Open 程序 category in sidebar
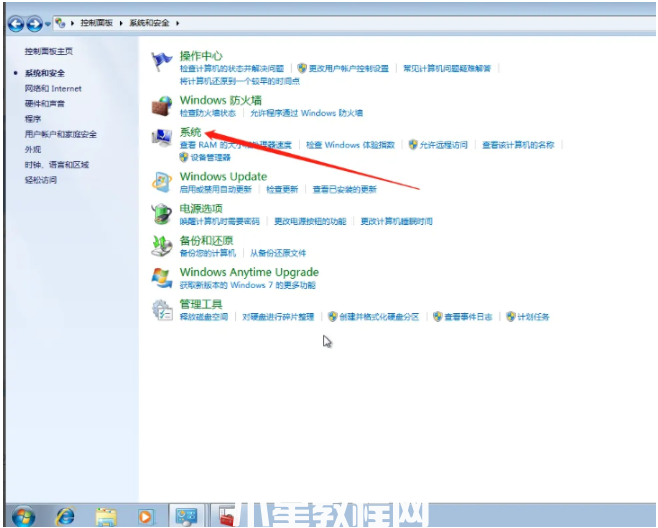 33,119
